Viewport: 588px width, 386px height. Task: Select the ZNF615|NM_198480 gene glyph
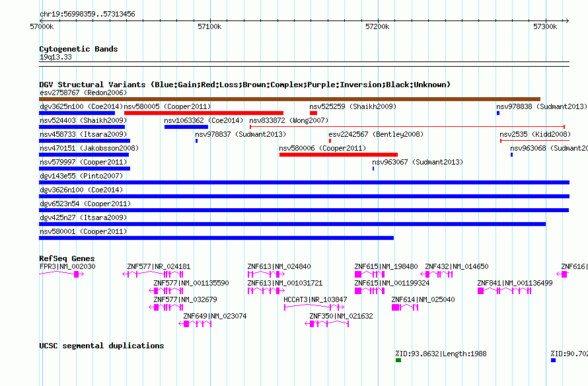[x=369, y=274]
